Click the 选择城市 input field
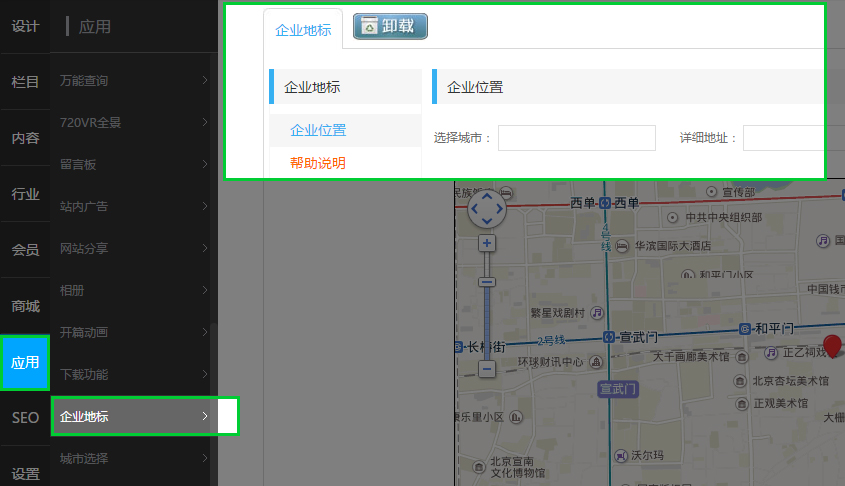 coord(576,138)
